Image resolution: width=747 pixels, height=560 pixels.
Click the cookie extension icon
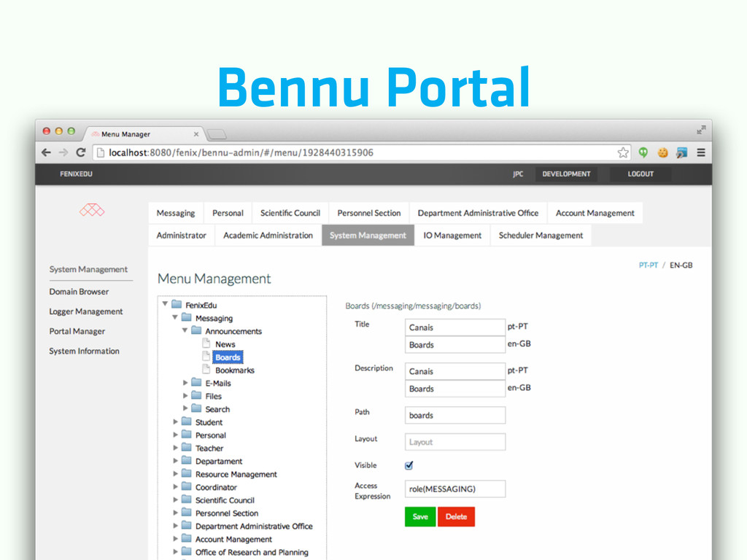(x=662, y=152)
